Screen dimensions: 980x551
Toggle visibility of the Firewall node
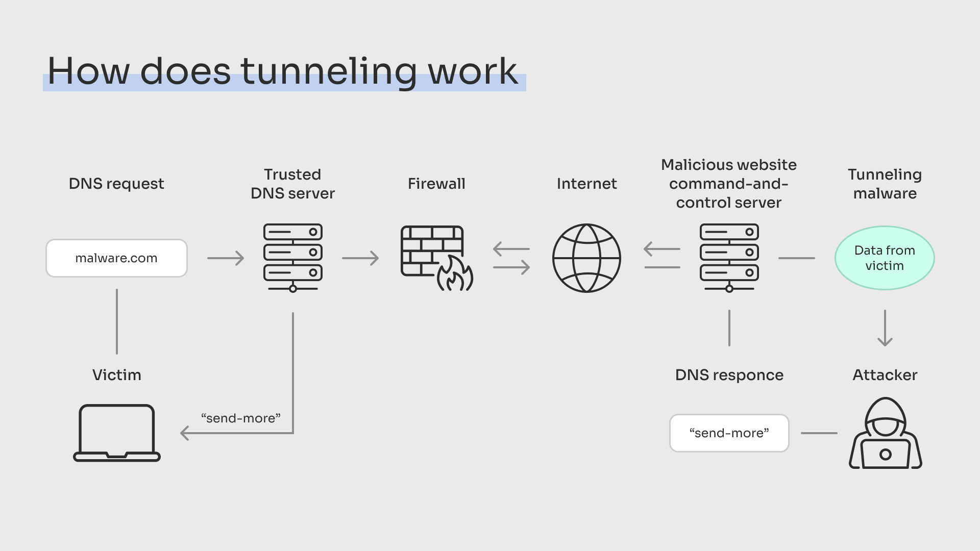pos(438,258)
